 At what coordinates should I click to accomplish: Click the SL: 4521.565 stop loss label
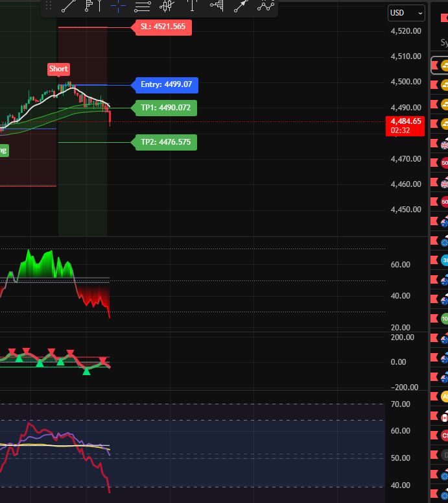163,27
